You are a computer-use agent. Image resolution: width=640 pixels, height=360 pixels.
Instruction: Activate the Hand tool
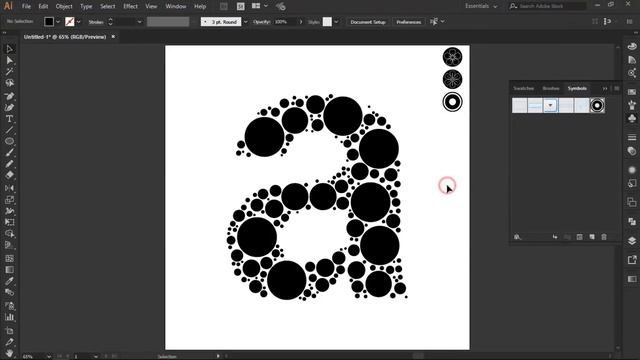9,353
